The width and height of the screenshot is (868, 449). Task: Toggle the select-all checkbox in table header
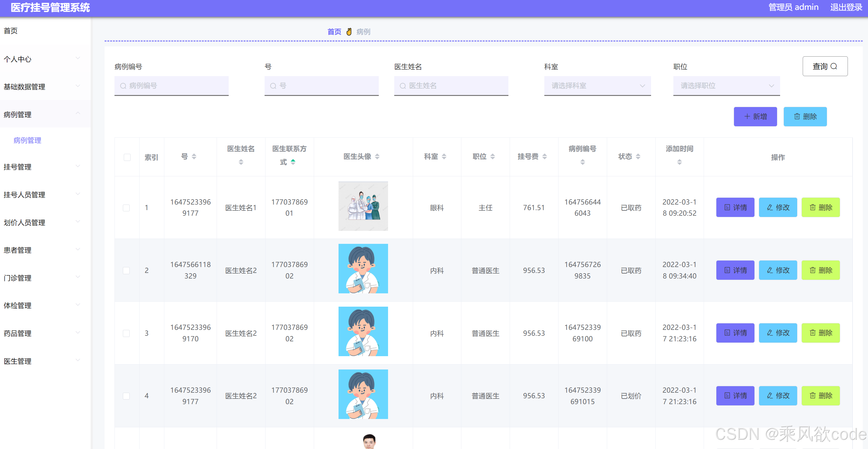pyautogui.click(x=127, y=157)
